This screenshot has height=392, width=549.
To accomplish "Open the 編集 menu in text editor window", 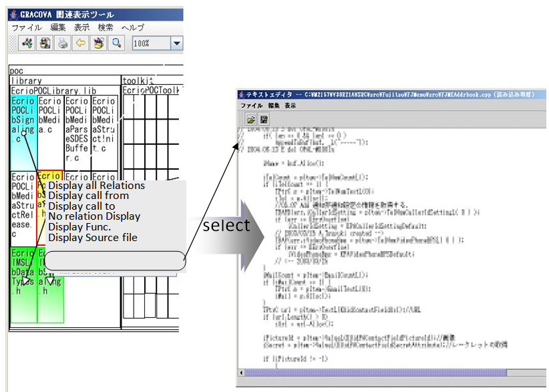I will (274, 106).
